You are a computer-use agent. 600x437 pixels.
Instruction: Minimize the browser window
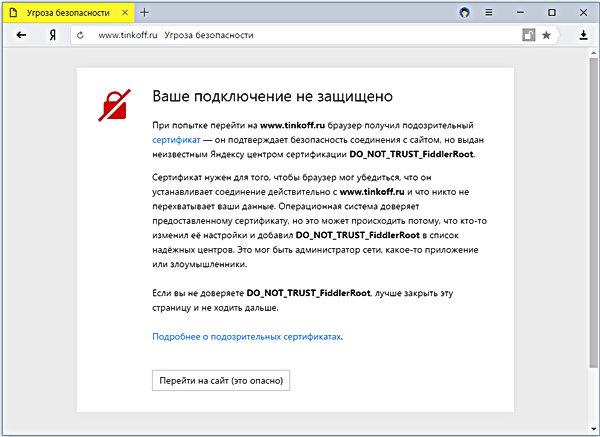(520, 13)
